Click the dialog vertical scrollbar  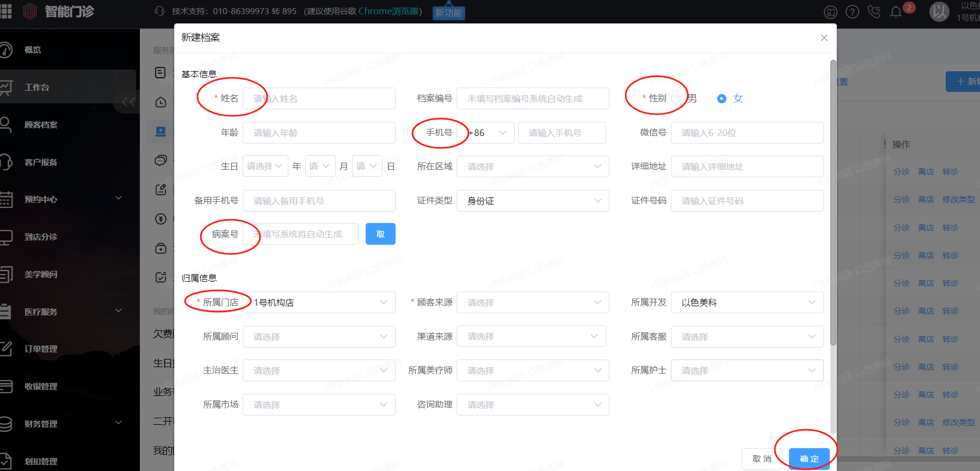tap(833, 201)
